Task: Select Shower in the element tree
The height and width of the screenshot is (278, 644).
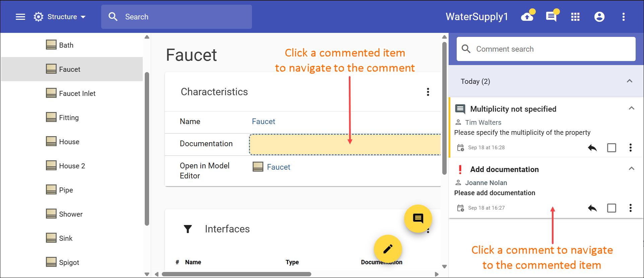Action: 71,214
